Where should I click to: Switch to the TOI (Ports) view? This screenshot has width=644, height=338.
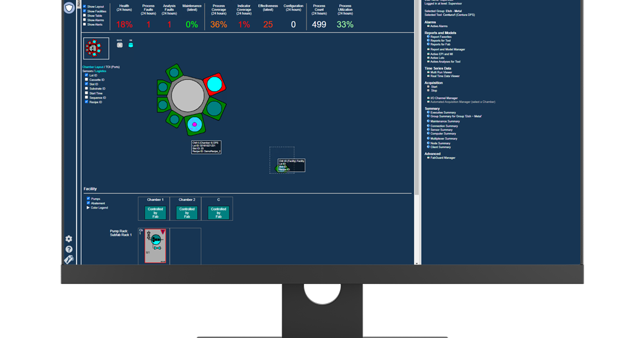click(x=113, y=67)
